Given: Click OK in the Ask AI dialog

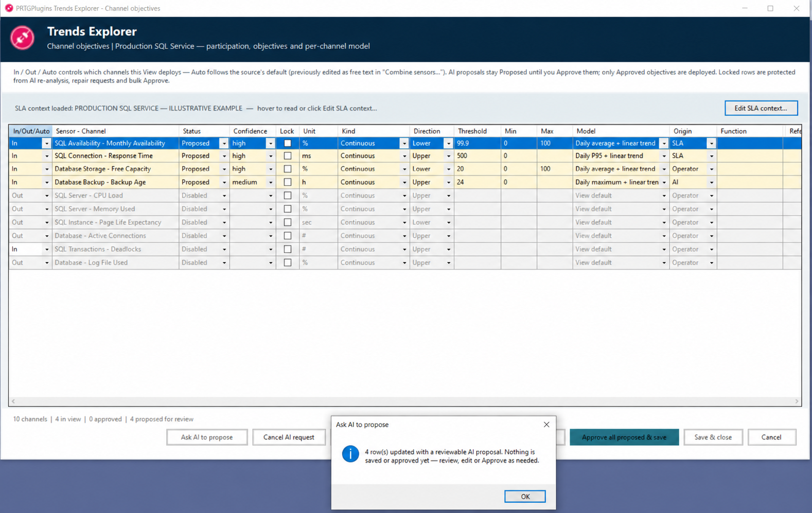Looking at the screenshot, I should click(525, 497).
